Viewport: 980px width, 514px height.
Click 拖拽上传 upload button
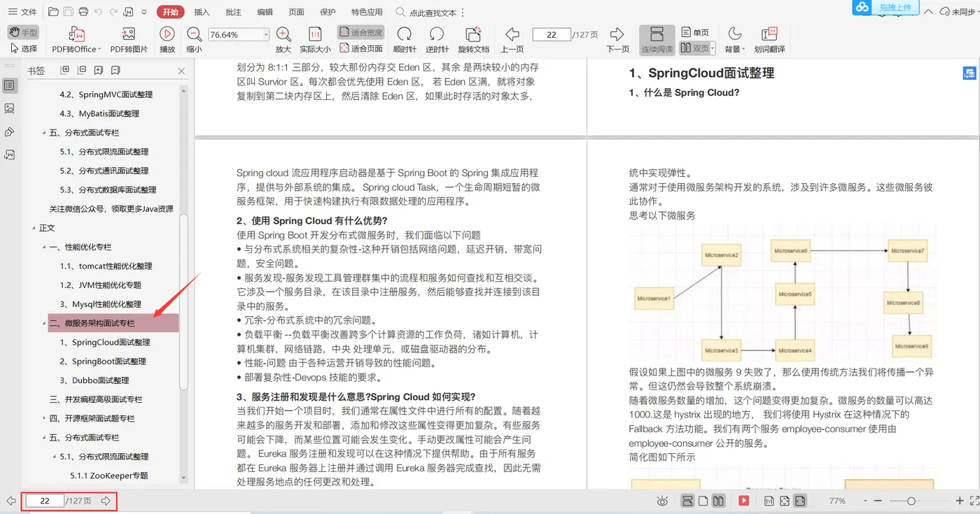coord(885,7)
